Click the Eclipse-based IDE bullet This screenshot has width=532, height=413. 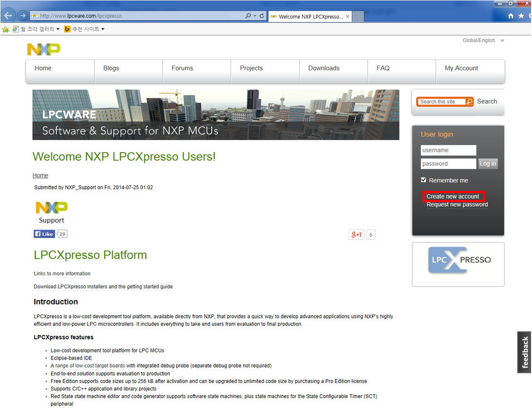click(71, 358)
